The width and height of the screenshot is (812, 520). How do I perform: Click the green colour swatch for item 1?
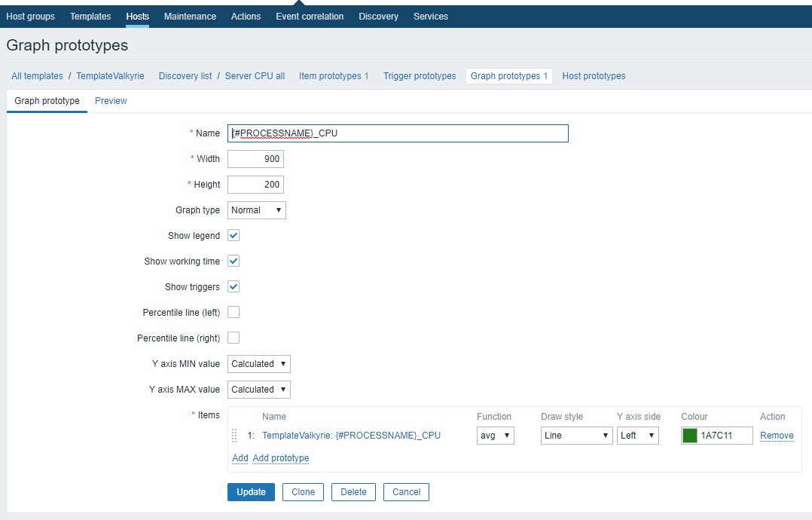coord(688,436)
